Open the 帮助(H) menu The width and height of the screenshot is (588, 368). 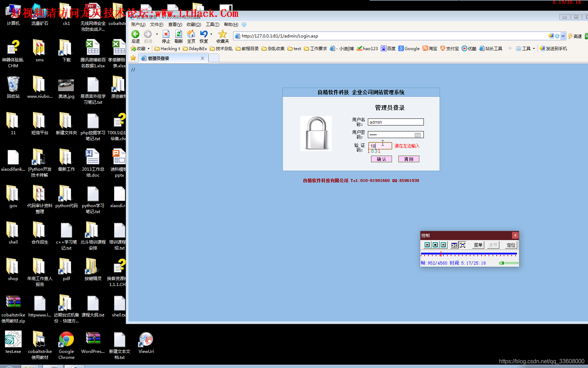pos(231,25)
